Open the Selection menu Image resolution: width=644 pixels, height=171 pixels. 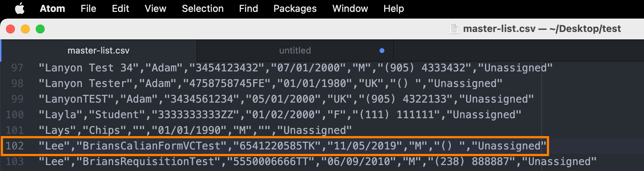[203, 9]
